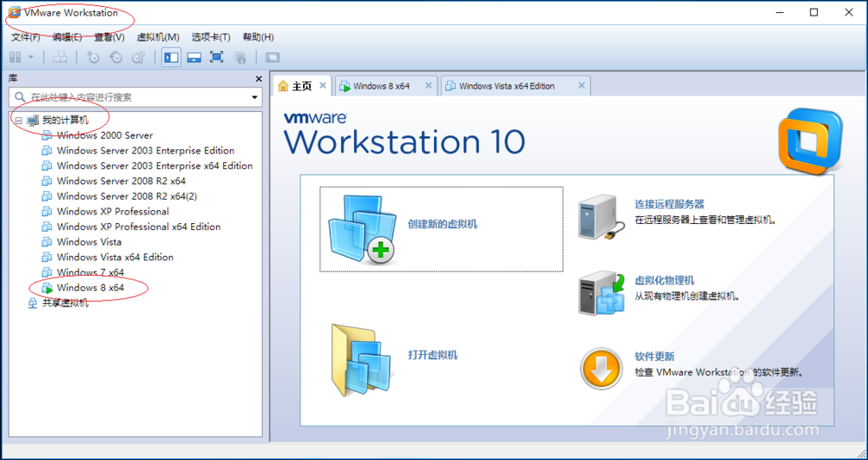868x460 pixels.
Task: Select Windows Server 2003 Enterprise Edition
Action: [146, 150]
